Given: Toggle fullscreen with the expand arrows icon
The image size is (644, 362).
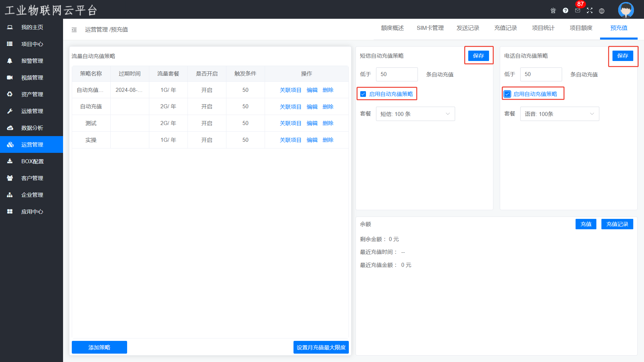Looking at the screenshot, I should [590, 11].
